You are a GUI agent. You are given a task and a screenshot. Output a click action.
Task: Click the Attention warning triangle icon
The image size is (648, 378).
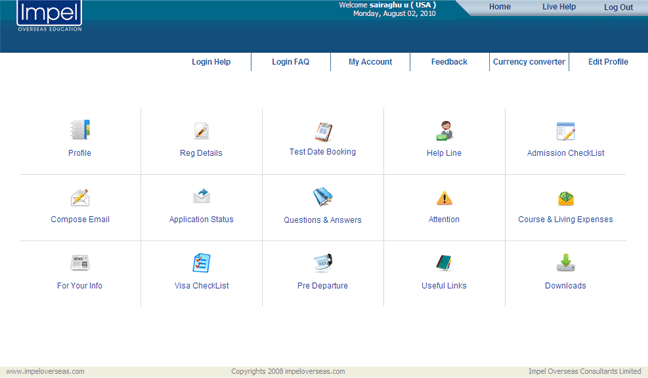pyautogui.click(x=445, y=198)
